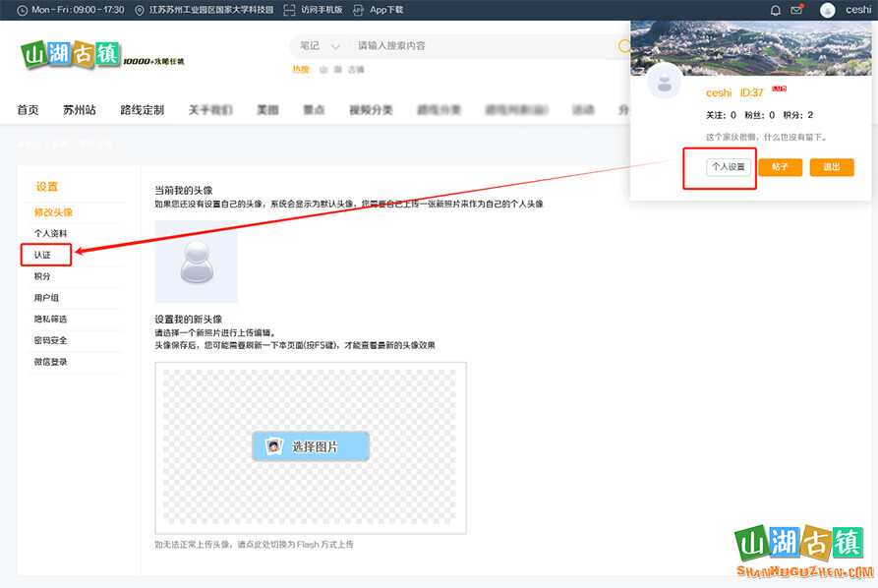Open the 帖子 posts button
This screenshot has width=878, height=588.
pyautogui.click(x=781, y=167)
